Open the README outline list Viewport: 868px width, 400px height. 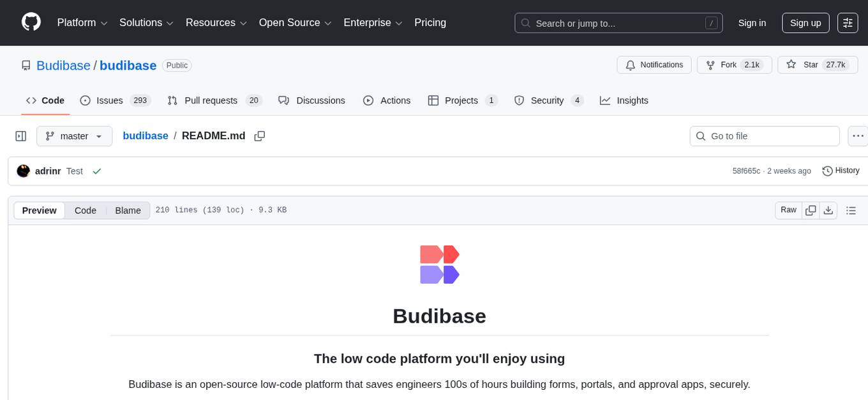[x=851, y=210]
